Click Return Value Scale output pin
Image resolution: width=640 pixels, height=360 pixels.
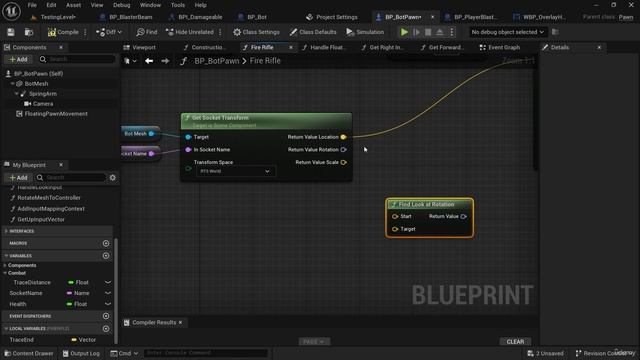343,162
